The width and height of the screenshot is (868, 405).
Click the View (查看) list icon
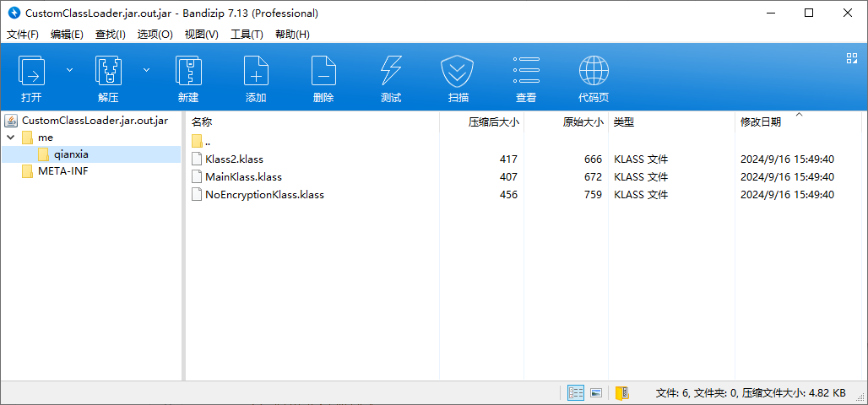click(526, 72)
